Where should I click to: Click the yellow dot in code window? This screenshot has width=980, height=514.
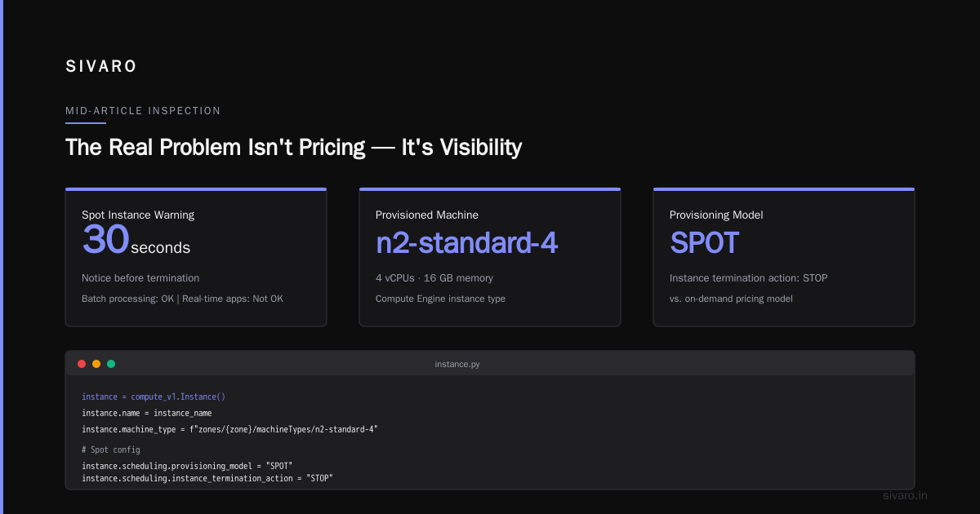coord(96,364)
